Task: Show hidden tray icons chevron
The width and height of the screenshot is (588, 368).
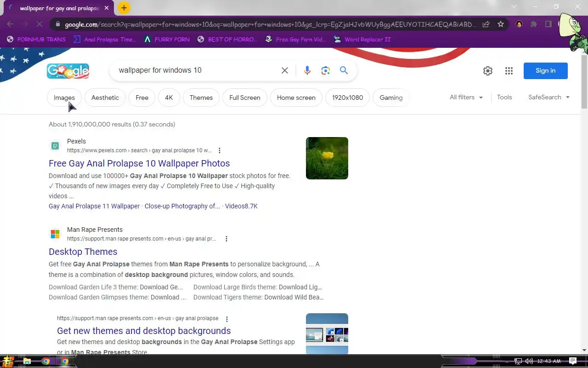Action: coord(508,361)
